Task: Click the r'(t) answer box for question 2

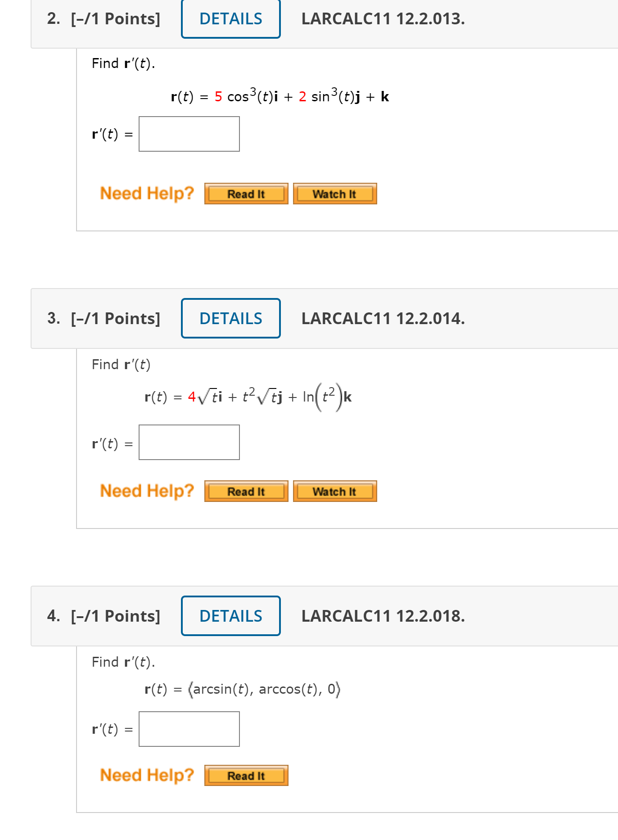Action: 189,133
